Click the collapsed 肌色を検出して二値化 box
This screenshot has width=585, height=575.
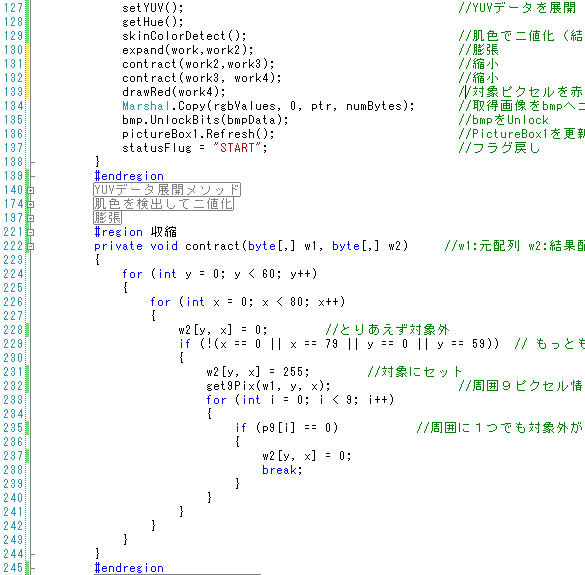point(163,204)
